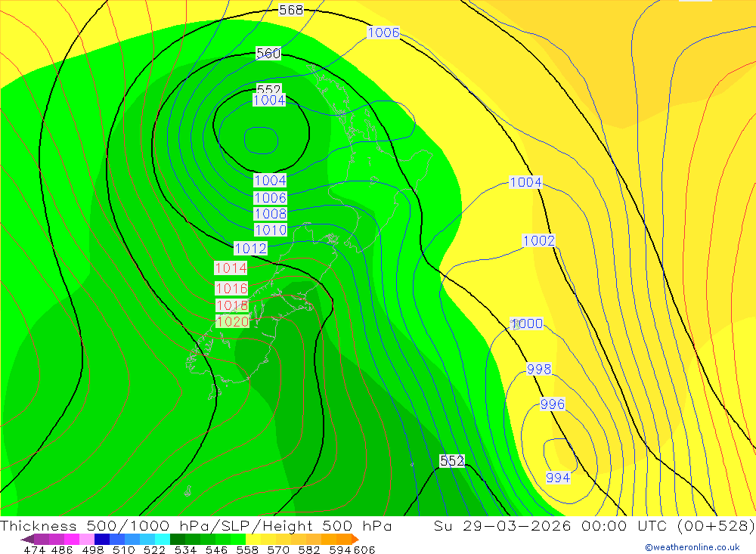
Task: Select the red 1020 isobar label
Action: pos(232,321)
